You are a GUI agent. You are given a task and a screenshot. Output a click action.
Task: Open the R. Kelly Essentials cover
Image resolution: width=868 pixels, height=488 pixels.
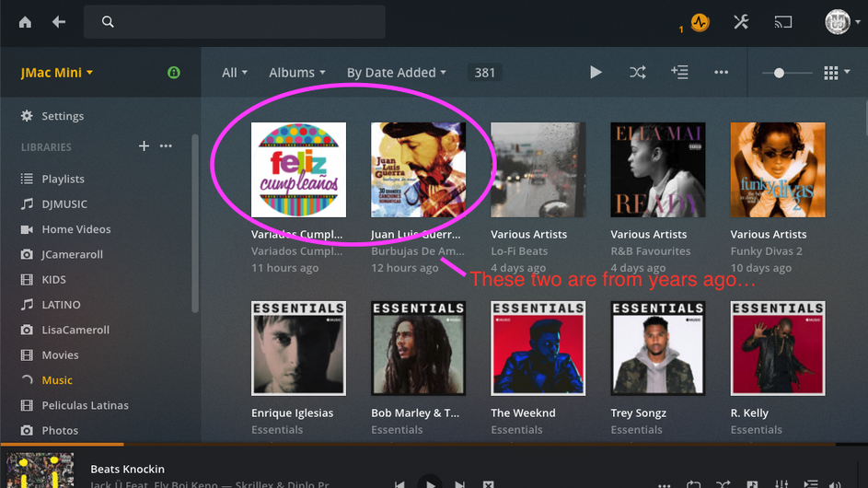778,348
